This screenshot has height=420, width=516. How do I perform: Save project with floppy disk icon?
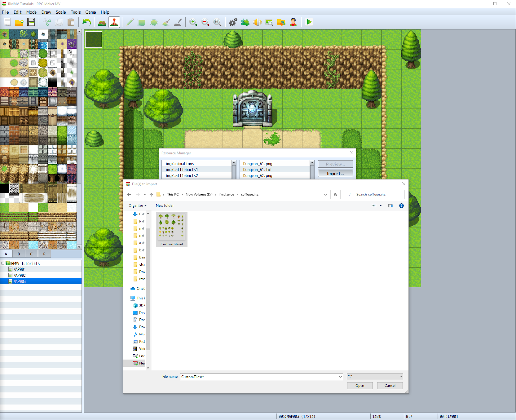click(31, 22)
